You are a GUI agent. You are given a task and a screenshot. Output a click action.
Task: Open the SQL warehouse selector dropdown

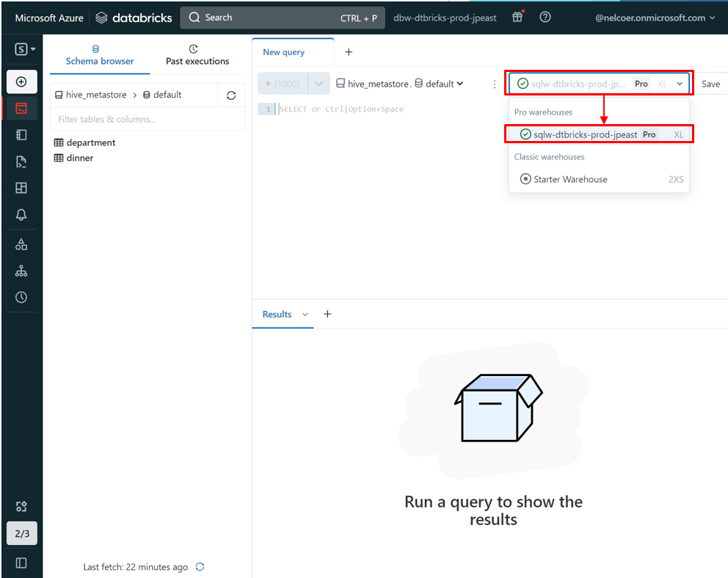(x=599, y=84)
